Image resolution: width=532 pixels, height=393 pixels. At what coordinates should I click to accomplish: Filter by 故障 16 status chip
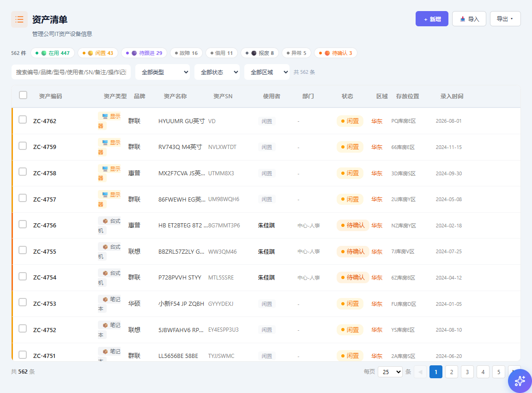point(186,53)
